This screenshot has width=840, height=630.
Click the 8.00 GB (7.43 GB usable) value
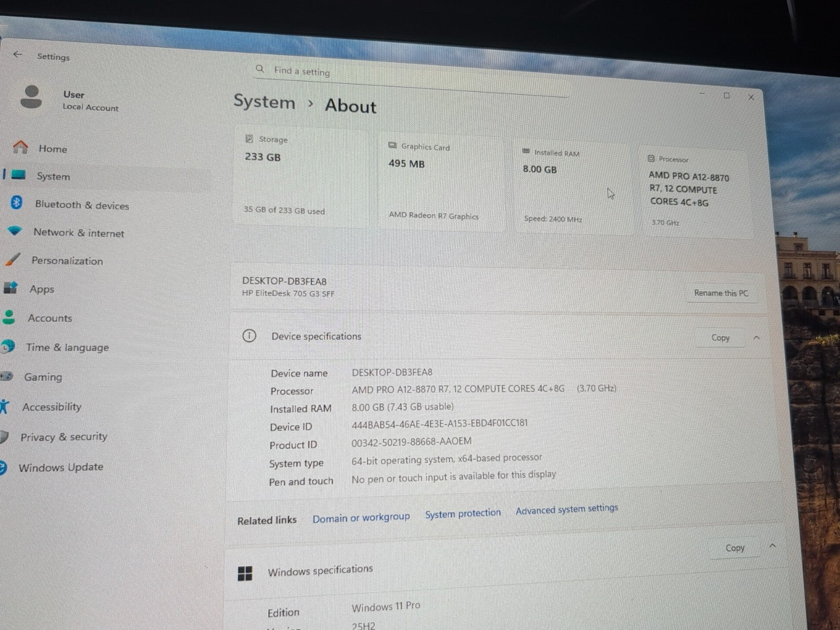[403, 406]
